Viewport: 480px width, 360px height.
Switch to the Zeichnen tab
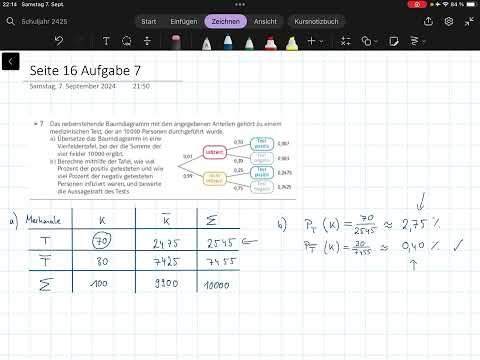(226, 21)
